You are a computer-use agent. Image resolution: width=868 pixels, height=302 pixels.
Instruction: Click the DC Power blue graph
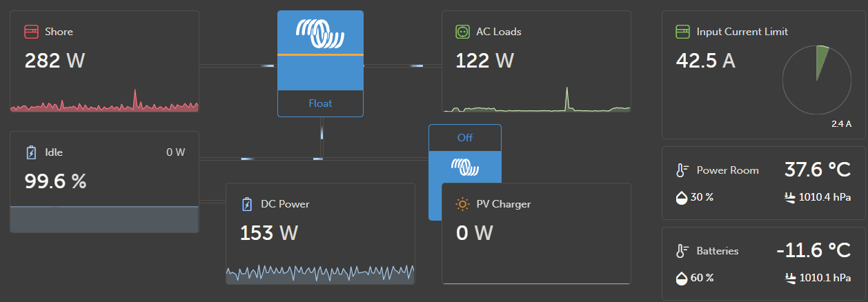coord(320,273)
